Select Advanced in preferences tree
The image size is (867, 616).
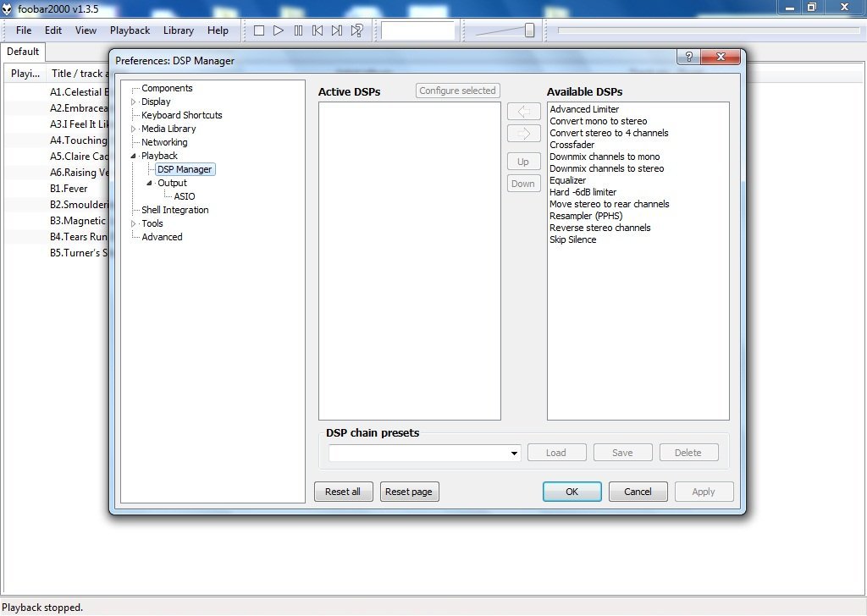[162, 237]
